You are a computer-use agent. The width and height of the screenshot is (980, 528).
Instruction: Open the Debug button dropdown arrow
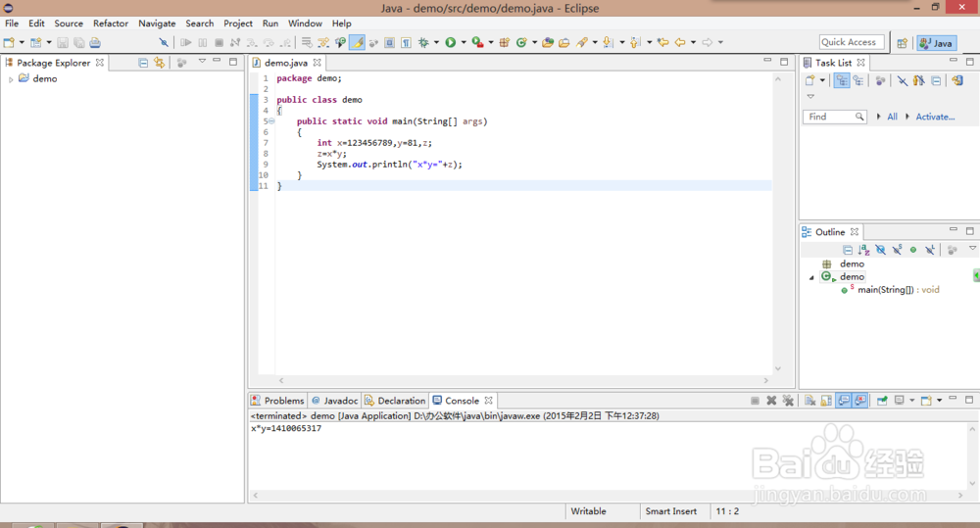click(436, 42)
